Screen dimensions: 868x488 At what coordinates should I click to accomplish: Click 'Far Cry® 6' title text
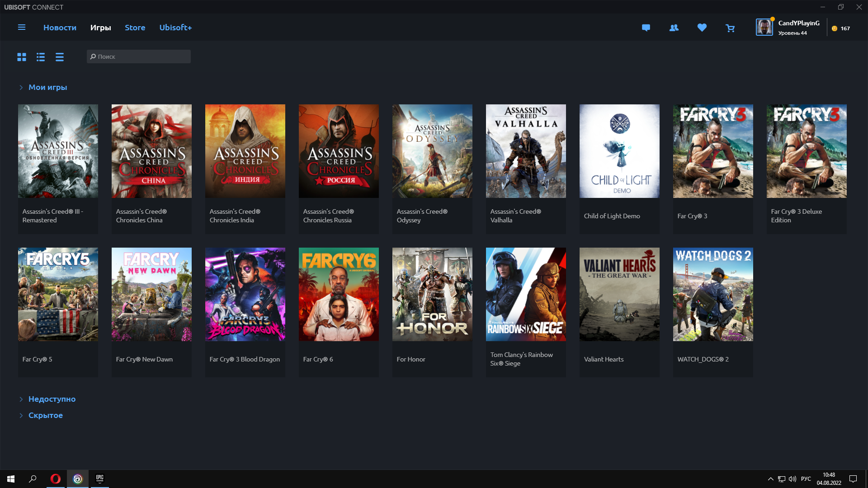pyautogui.click(x=318, y=360)
